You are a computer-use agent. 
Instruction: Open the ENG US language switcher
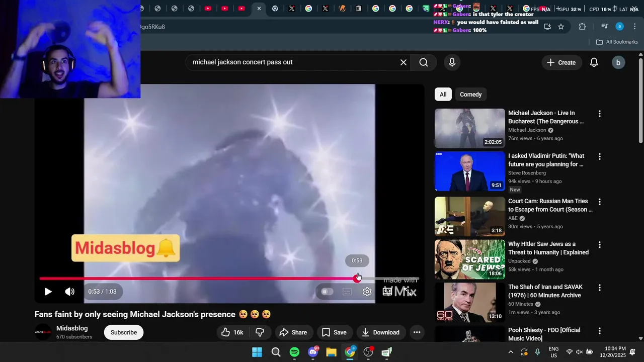coord(553,352)
